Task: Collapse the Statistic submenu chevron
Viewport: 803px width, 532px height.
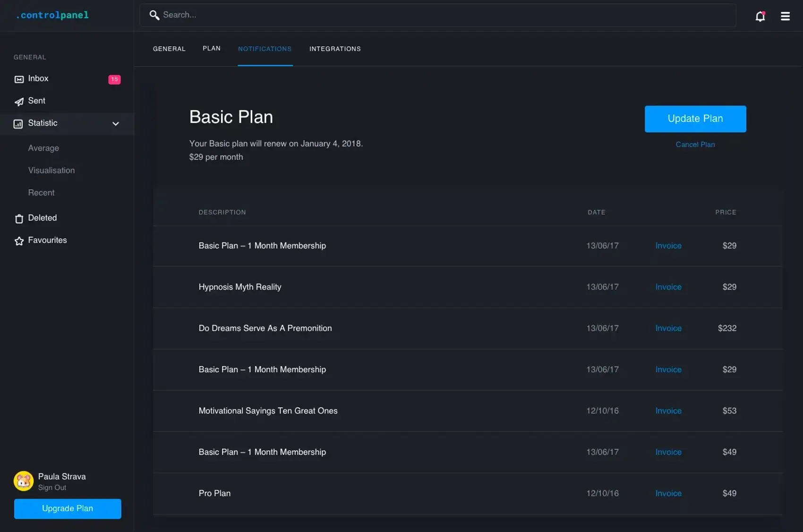Action: click(x=116, y=124)
